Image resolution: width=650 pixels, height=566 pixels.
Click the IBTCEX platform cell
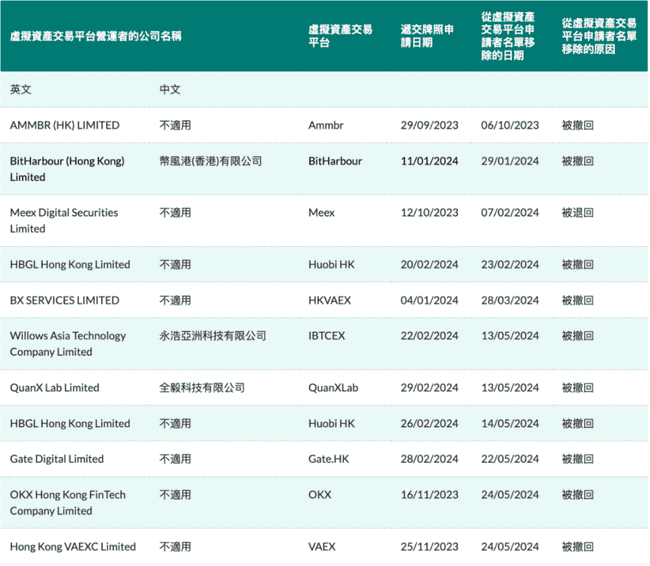click(327, 336)
